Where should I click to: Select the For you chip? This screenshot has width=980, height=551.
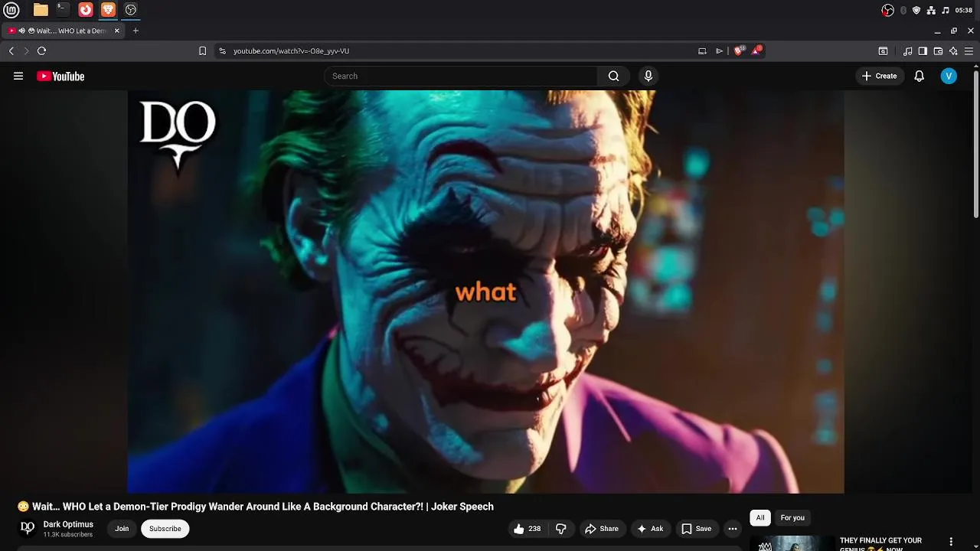click(x=792, y=518)
